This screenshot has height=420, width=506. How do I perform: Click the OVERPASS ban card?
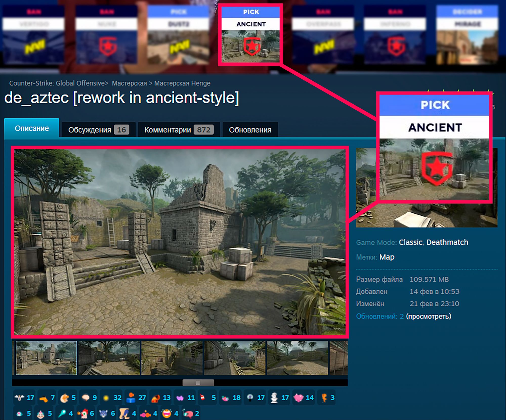click(x=323, y=34)
